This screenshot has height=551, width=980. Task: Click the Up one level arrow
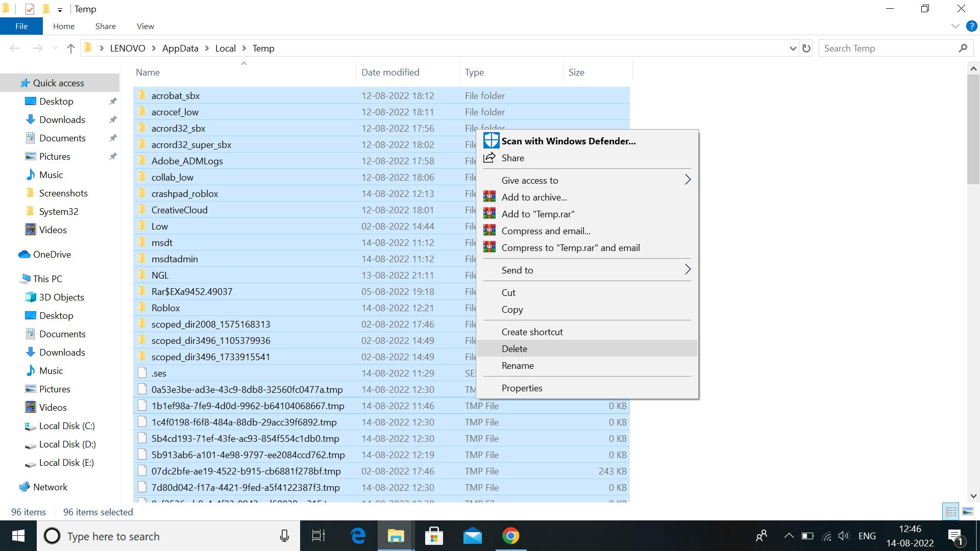(x=70, y=48)
